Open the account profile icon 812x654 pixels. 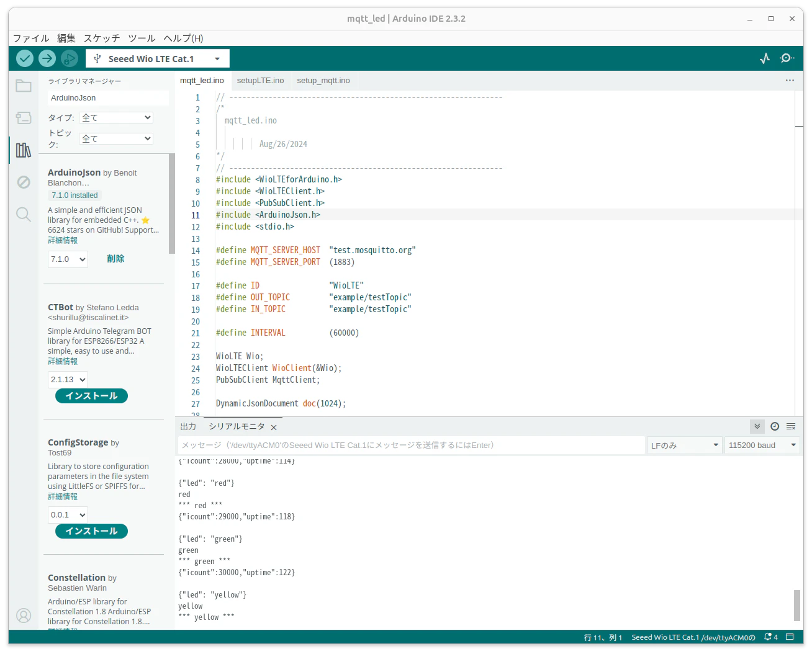point(24,615)
